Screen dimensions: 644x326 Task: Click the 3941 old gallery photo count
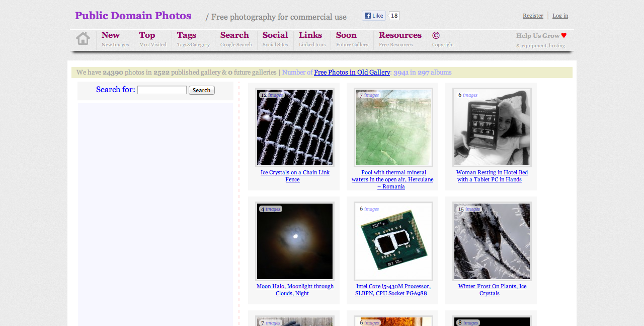(x=401, y=73)
